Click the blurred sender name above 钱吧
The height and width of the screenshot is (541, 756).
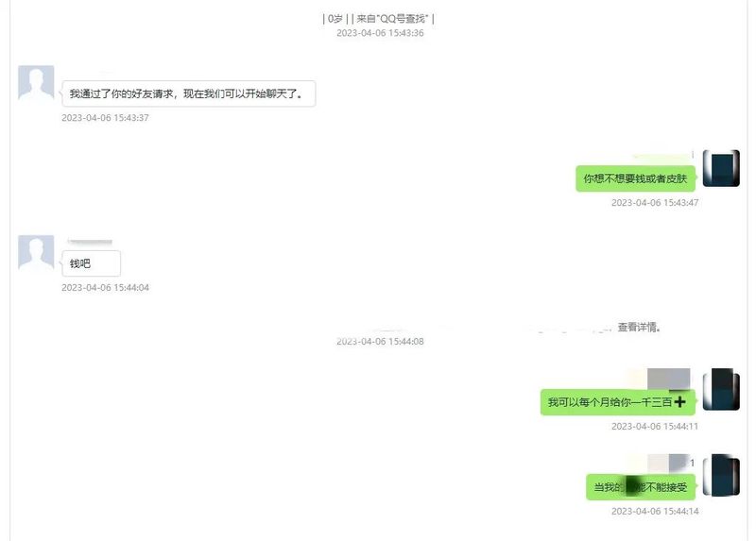coord(90,242)
